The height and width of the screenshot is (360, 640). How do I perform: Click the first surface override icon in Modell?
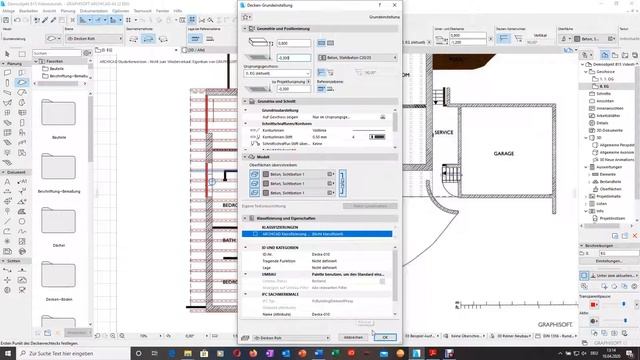point(254,174)
